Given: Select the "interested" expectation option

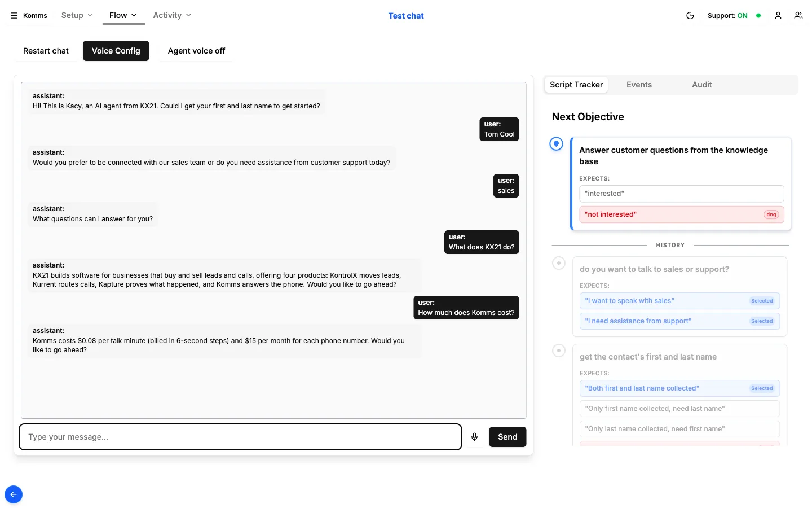Looking at the screenshot, I should pyautogui.click(x=681, y=194).
